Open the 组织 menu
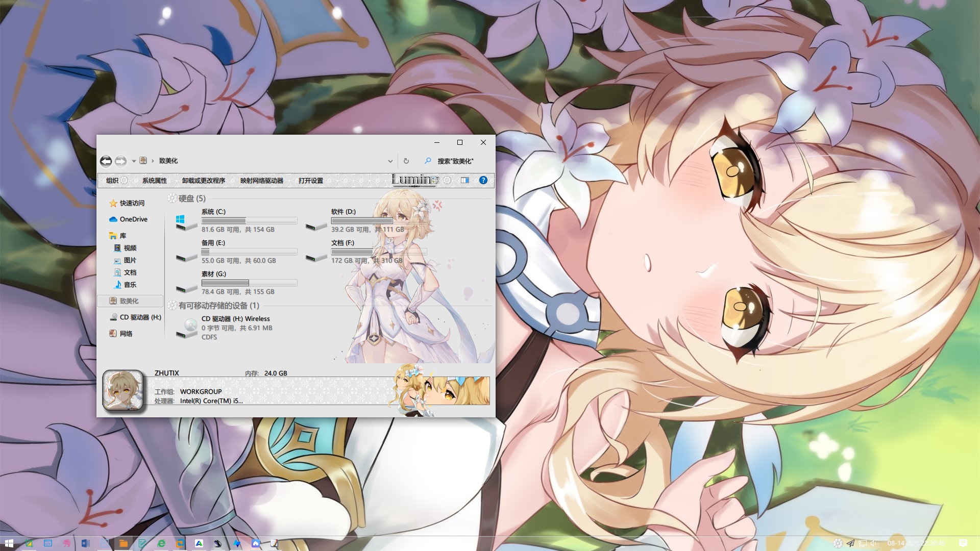This screenshot has height=551, width=980. [x=116, y=181]
